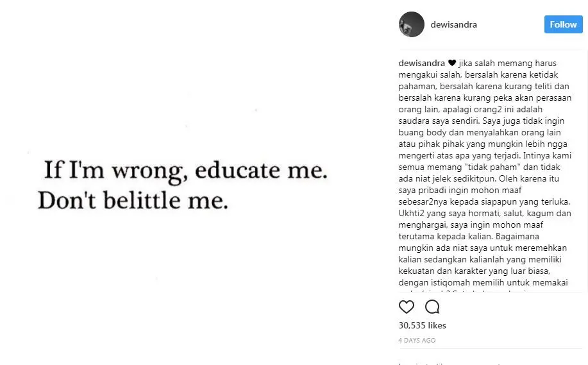Open dewisandra's profile picture avatar
This screenshot has width=588, height=365.
click(x=411, y=24)
